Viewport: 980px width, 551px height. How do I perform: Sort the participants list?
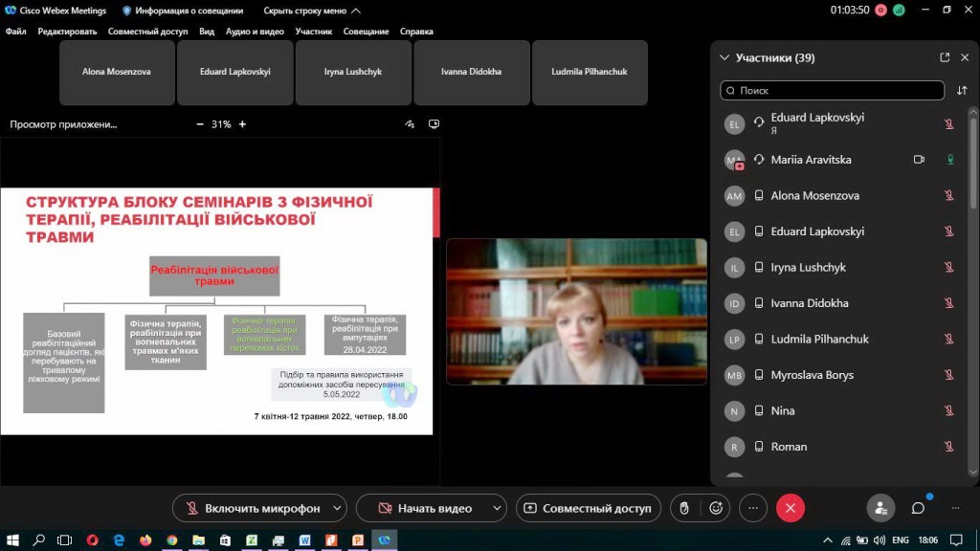[x=962, y=91]
